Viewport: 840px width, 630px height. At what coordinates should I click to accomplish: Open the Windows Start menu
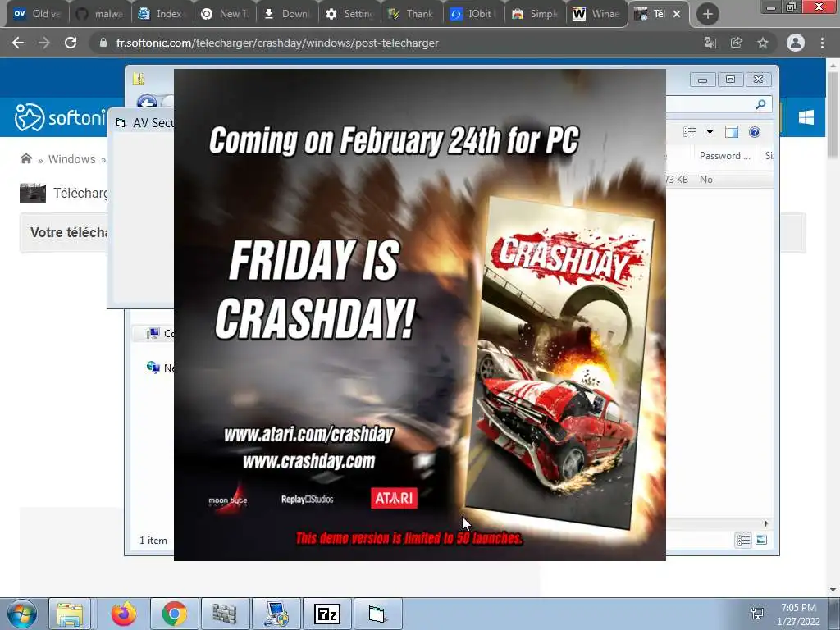(x=22, y=614)
